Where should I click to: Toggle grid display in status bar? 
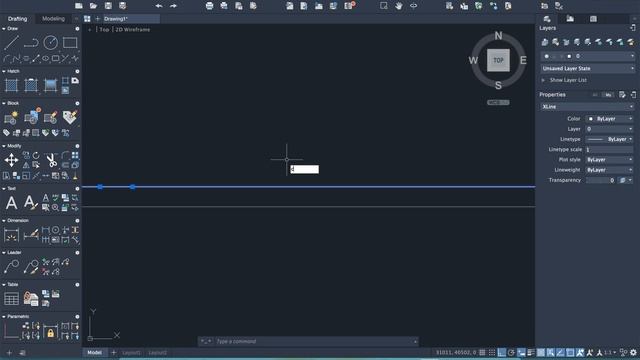tap(482, 352)
